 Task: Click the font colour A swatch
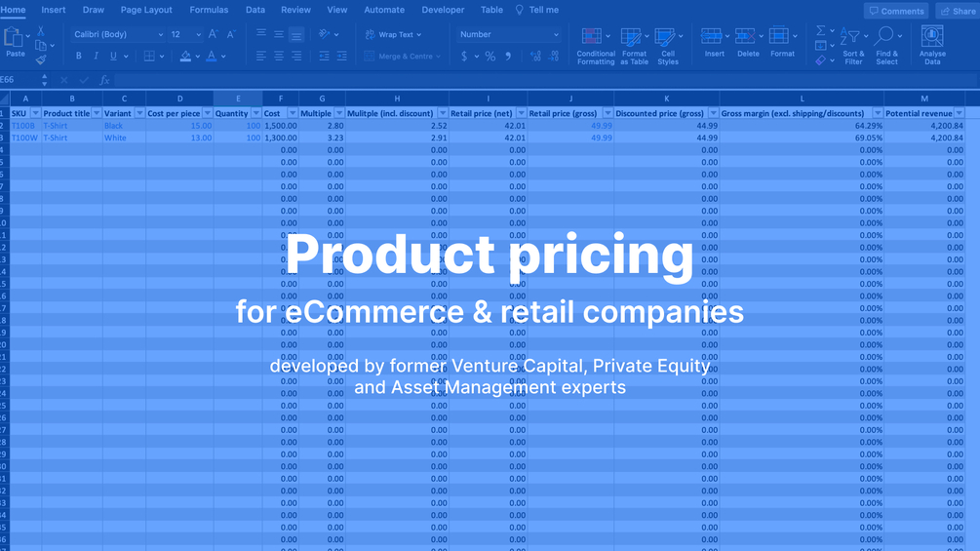(212, 57)
